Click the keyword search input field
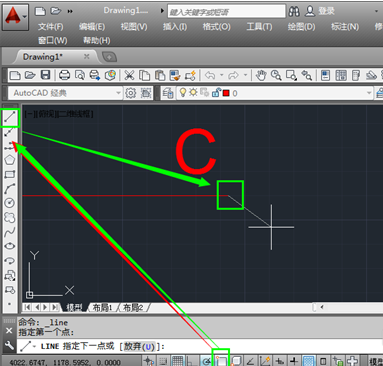383x366 pixels. (x=226, y=12)
